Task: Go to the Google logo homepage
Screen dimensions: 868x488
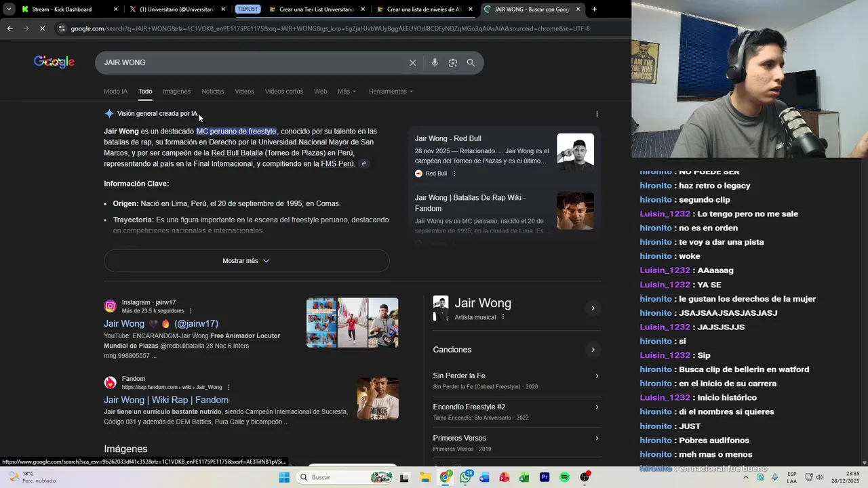Action: (54, 62)
